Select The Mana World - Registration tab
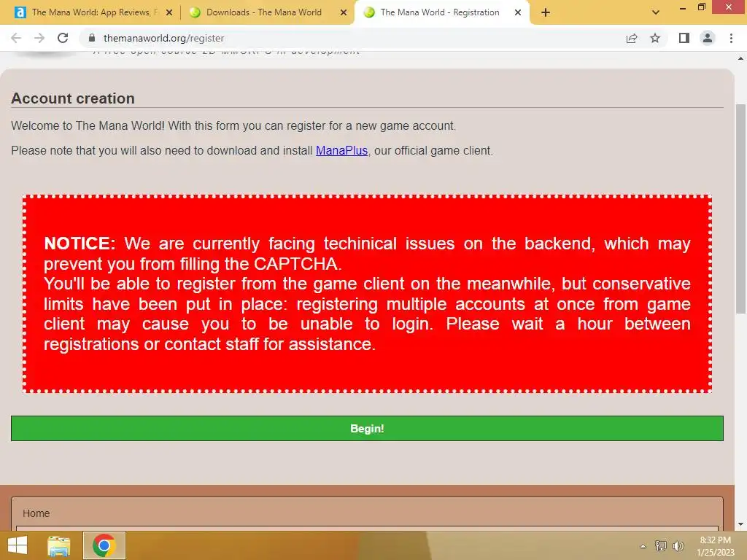This screenshot has width=747, height=560. coord(439,12)
